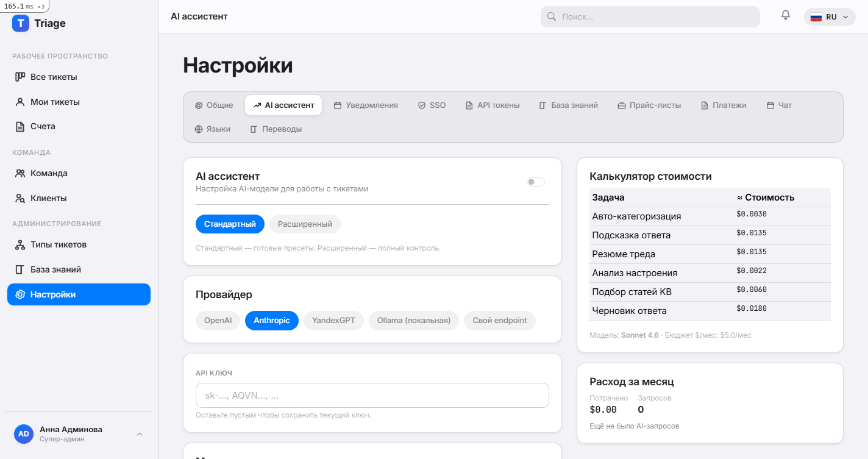The height and width of the screenshot is (459, 868).
Task: Open the Платежи tab
Action: [724, 105]
